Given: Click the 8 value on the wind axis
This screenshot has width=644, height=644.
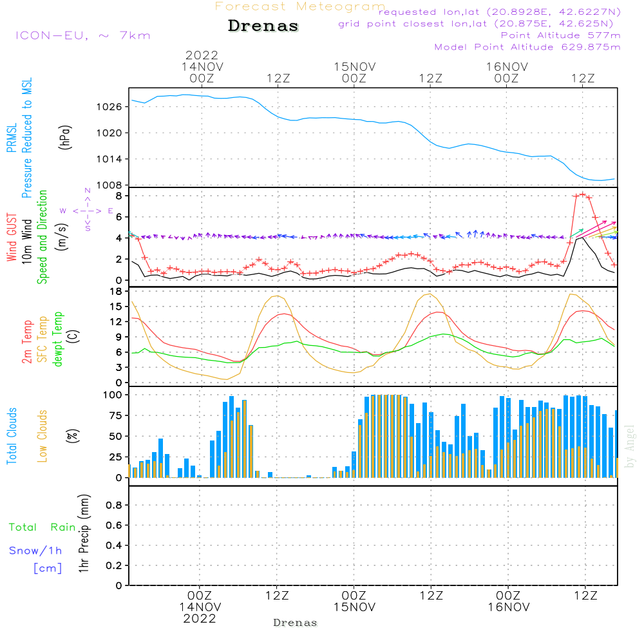Looking at the screenshot, I should pyautogui.click(x=119, y=196).
